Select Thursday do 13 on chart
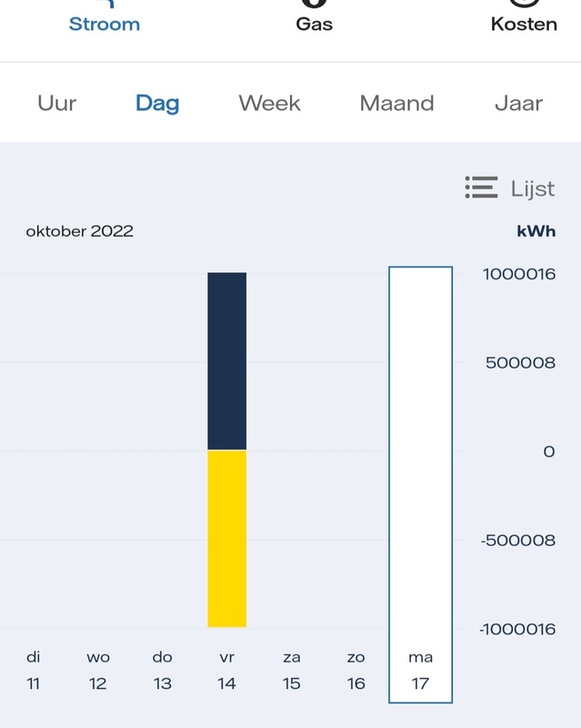 click(162, 670)
